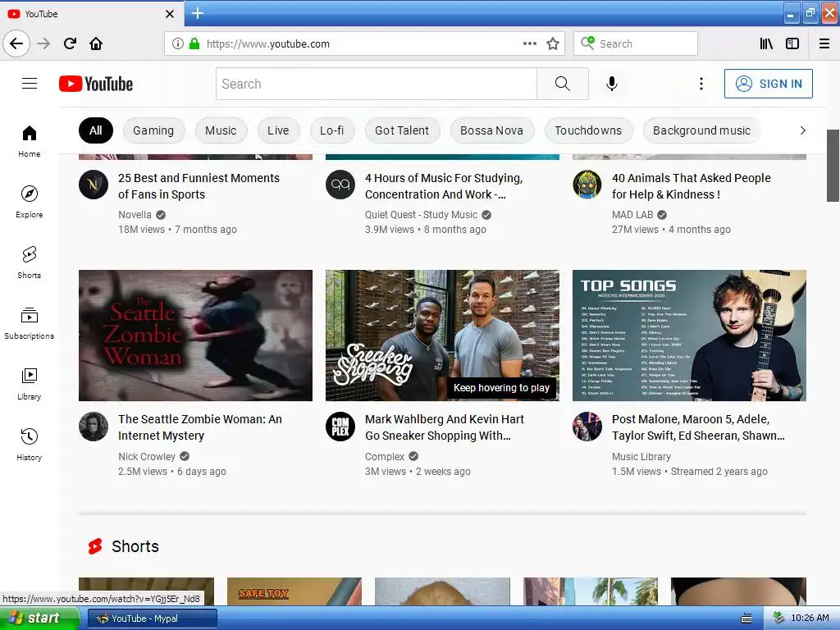
Task: Click the Complex channel name
Action: coord(385,456)
